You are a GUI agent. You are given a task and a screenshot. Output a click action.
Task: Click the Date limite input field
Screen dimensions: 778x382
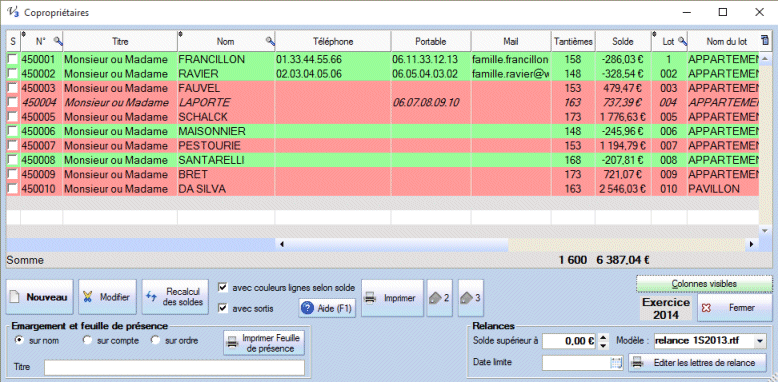[x=576, y=363]
